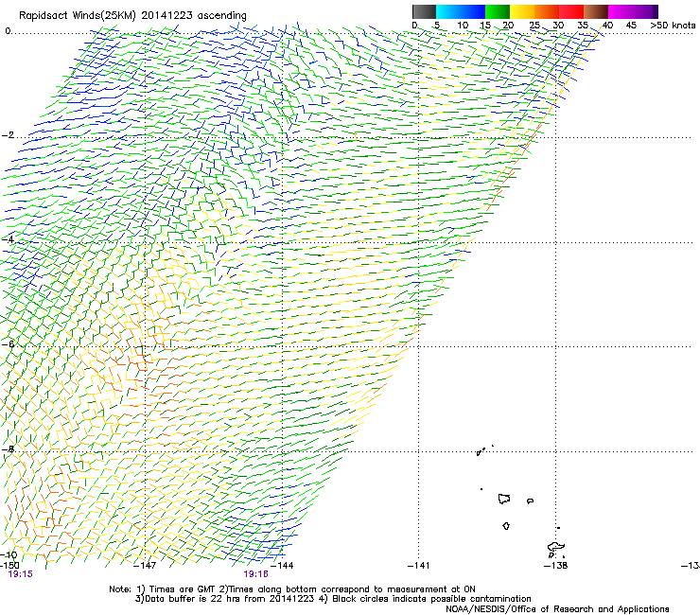Click the legend tick label '25'
This screenshot has width=700, height=615.
click(x=534, y=26)
